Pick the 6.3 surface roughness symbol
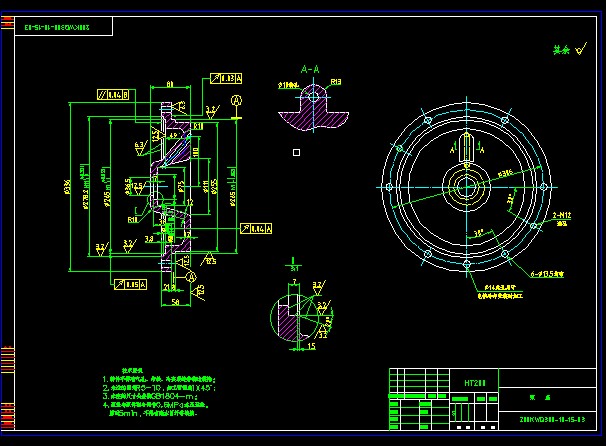 click(140, 148)
